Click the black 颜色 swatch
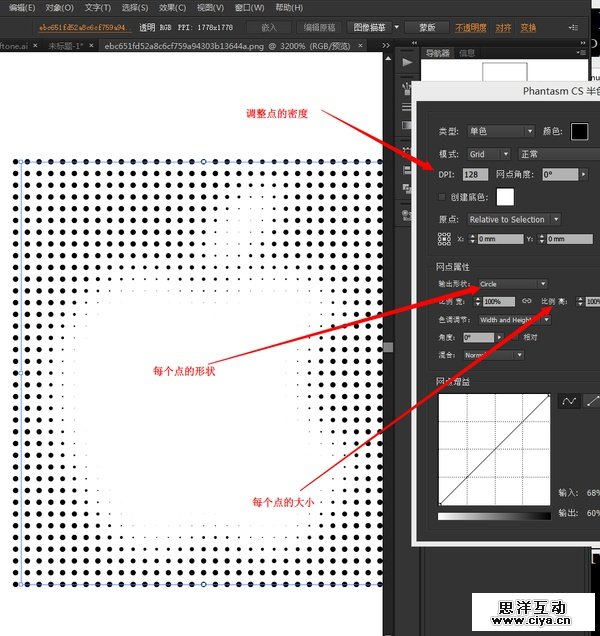The width and height of the screenshot is (600, 636). click(579, 131)
